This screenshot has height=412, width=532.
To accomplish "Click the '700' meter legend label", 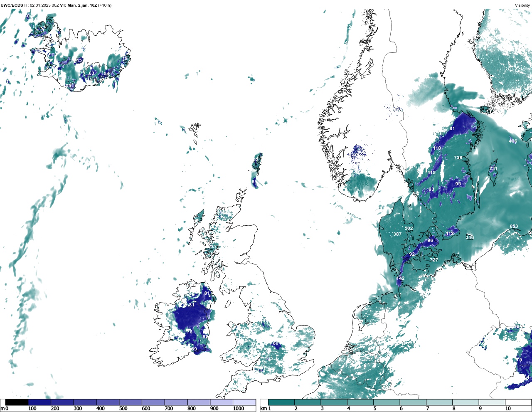I will (x=169, y=409).
